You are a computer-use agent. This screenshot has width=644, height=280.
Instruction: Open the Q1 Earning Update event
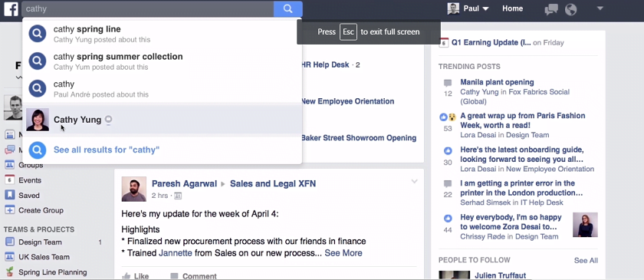click(x=491, y=42)
